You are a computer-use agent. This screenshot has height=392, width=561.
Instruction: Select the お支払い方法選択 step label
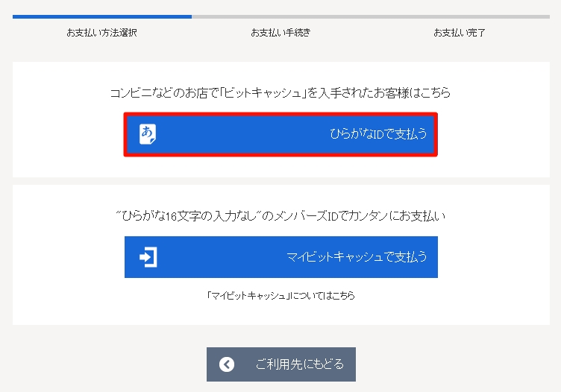tap(101, 33)
